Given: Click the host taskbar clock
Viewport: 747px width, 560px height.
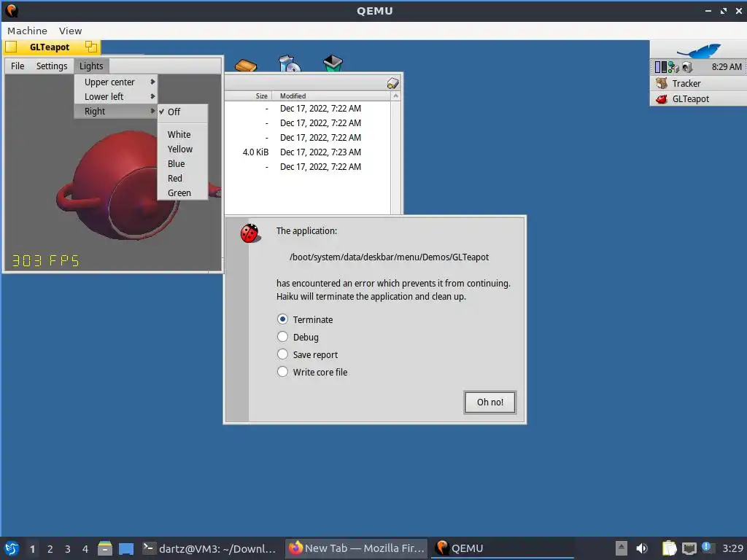Looking at the screenshot, I should pos(732,548).
